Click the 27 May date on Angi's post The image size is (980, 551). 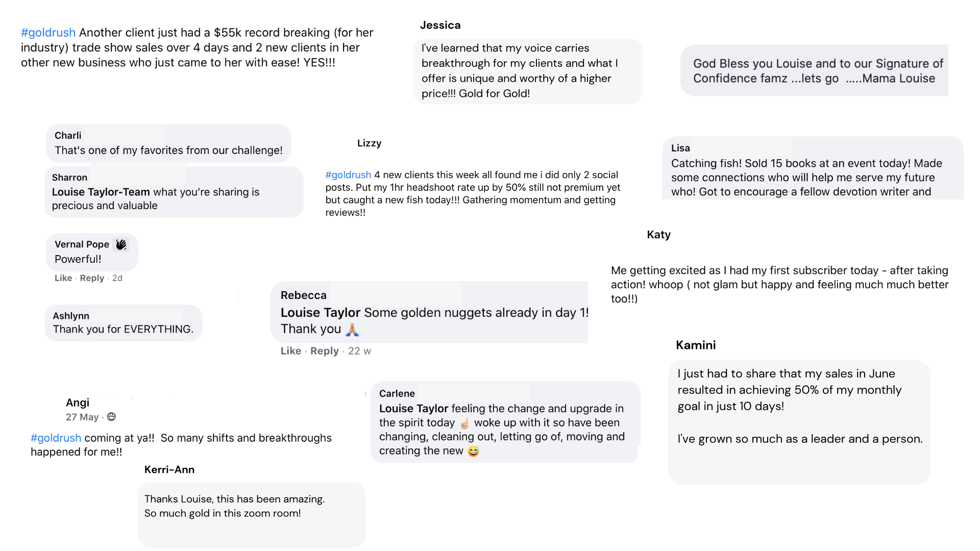click(82, 417)
